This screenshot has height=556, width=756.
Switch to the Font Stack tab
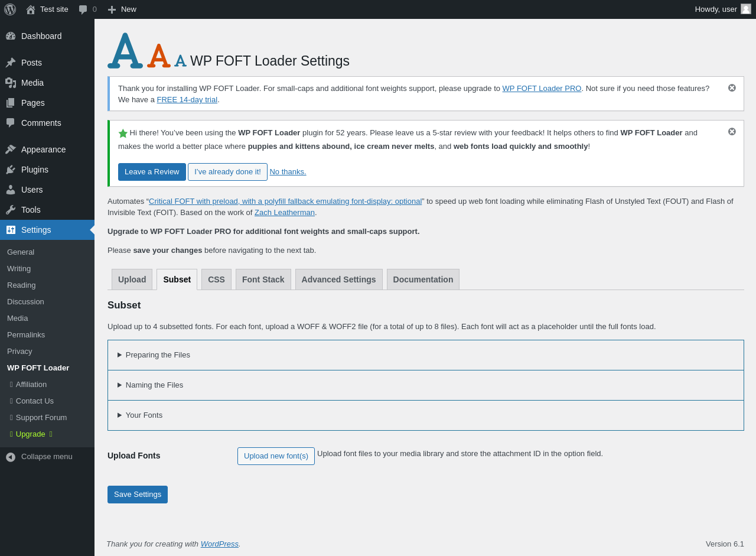(263, 279)
